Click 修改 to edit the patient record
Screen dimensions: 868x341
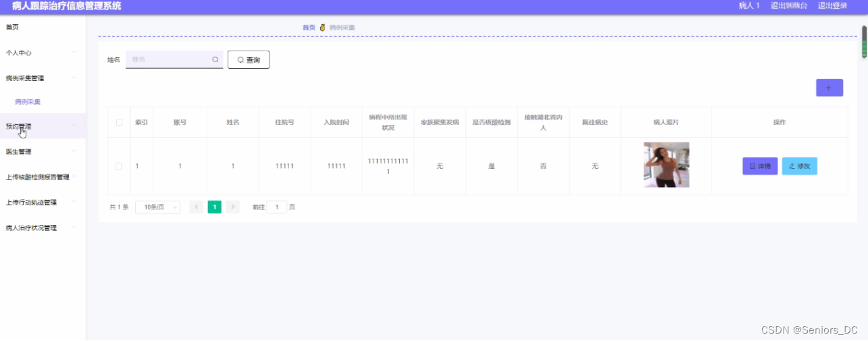(x=799, y=166)
